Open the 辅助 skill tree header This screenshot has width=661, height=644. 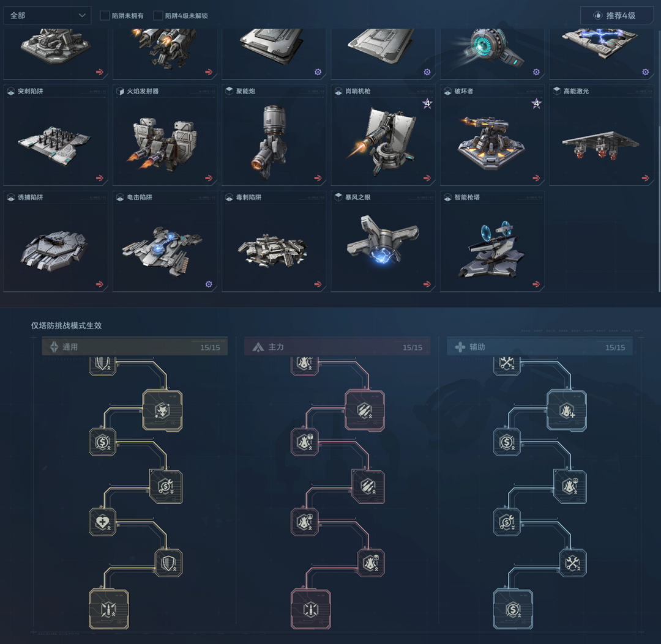[x=540, y=347]
